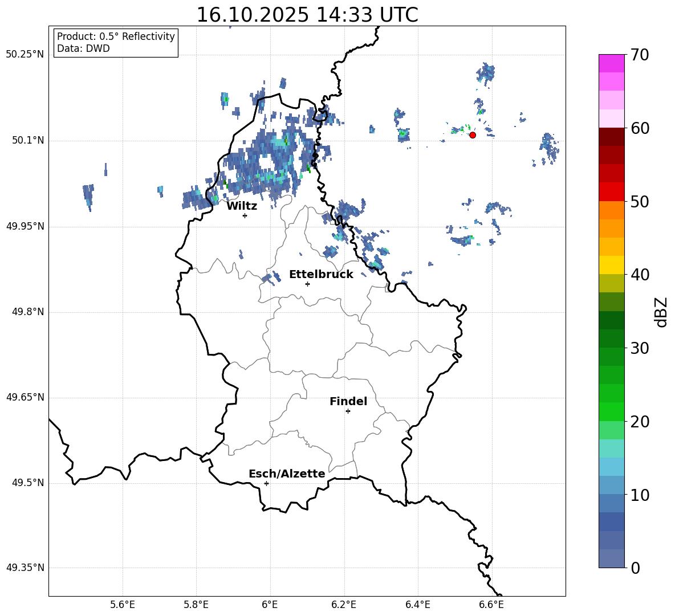The image size is (675, 616).
Task: Click the 49.8°N latitude label
Action: [28, 312]
